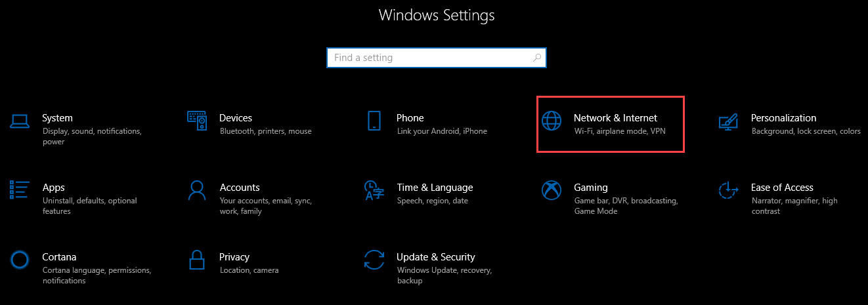Click inside the Find a setting box
868x305 pixels.
point(430,58)
